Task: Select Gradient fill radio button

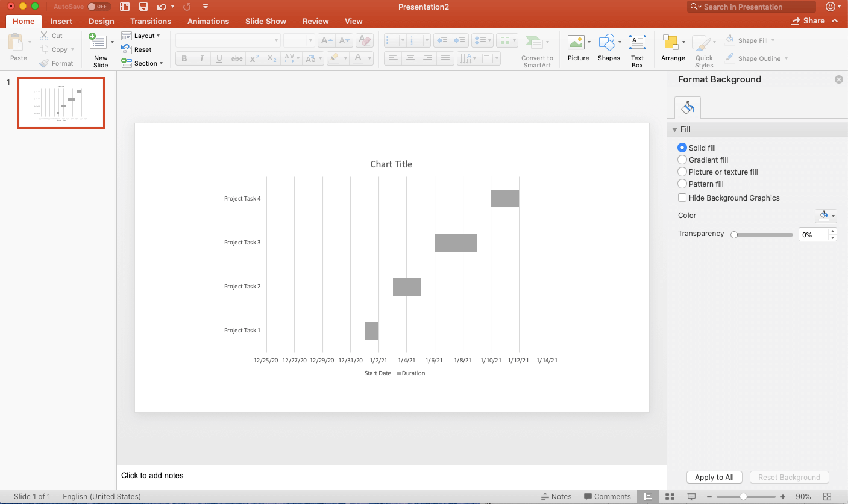Action: (x=682, y=160)
